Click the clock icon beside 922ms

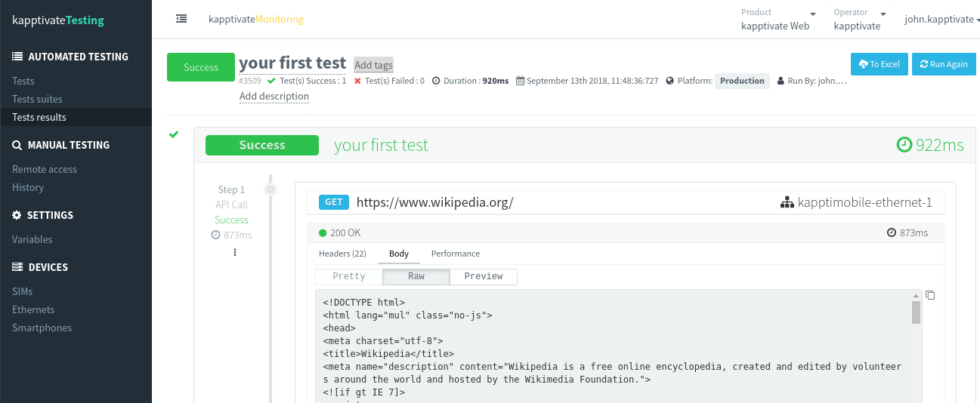[x=904, y=145]
